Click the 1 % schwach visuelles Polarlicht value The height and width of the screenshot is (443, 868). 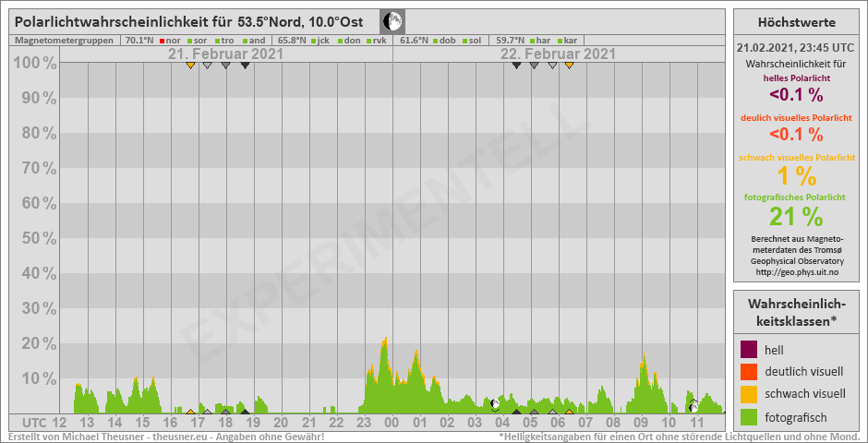(797, 175)
